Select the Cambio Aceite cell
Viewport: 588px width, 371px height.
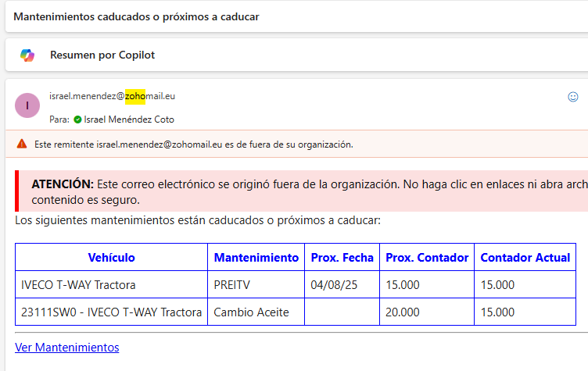pos(256,312)
